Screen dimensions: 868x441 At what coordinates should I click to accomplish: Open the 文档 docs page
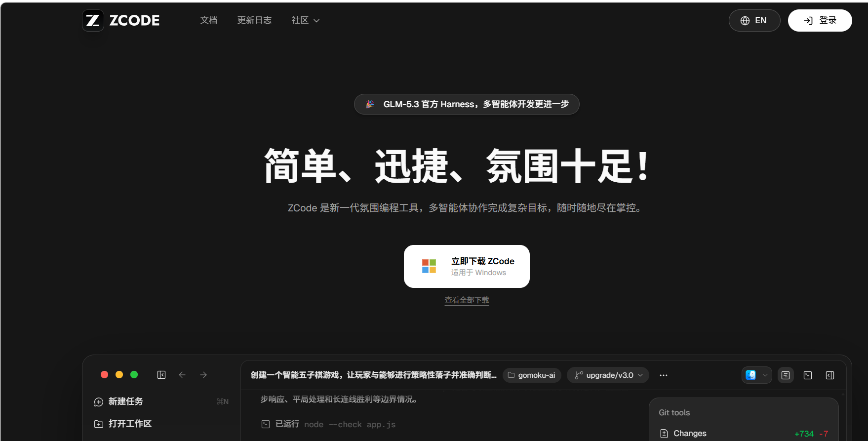pyautogui.click(x=209, y=20)
